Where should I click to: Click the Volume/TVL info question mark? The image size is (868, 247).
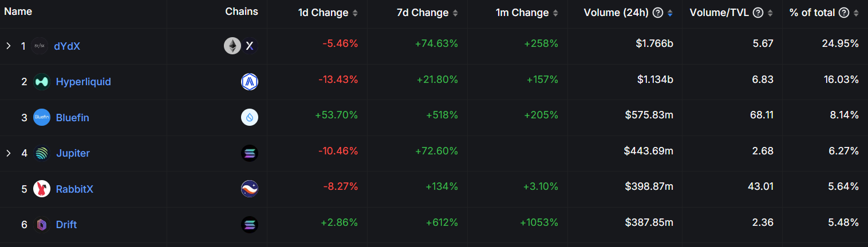tap(758, 13)
